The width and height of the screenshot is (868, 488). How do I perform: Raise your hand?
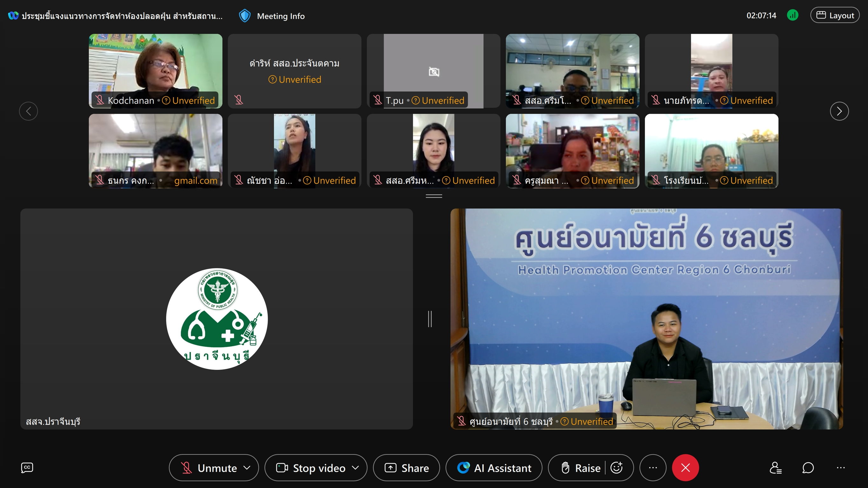[581, 467]
